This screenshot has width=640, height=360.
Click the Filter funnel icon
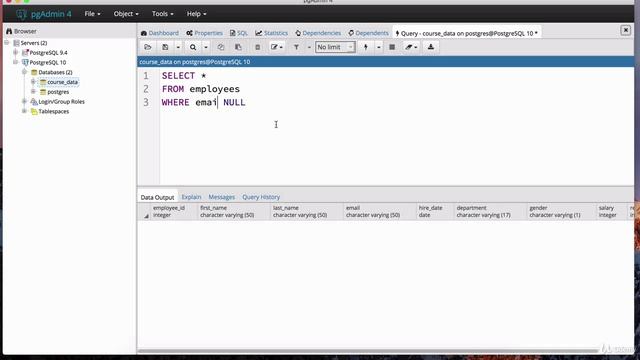[296, 47]
